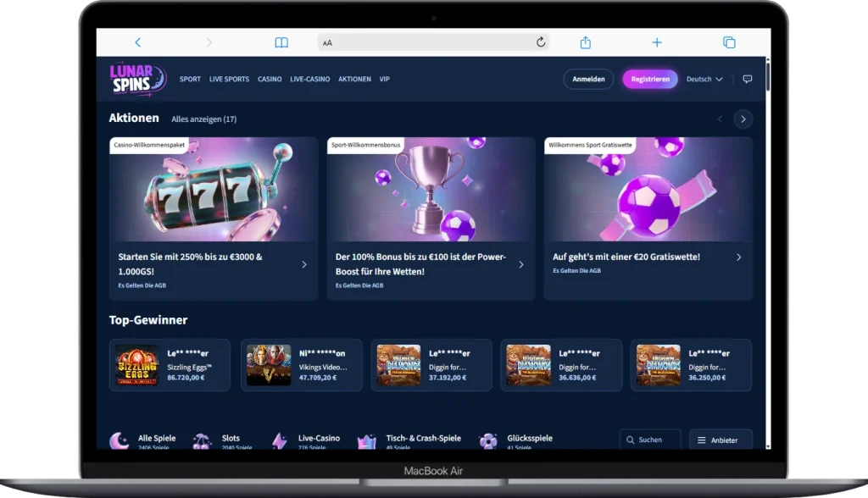Click the 86.720,00 € win amount

[186, 378]
